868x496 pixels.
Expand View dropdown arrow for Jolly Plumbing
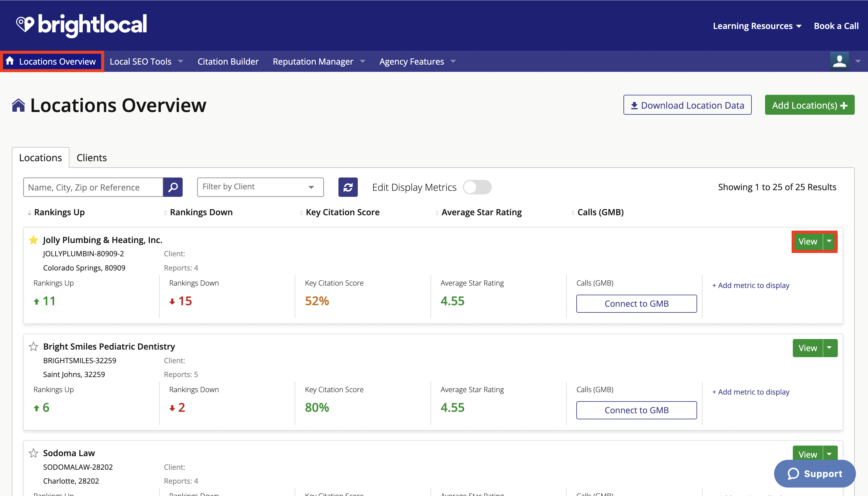(x=829, y=241)
